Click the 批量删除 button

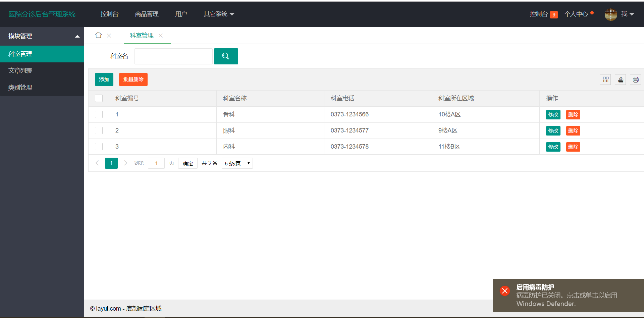click(x=133, y=79)
